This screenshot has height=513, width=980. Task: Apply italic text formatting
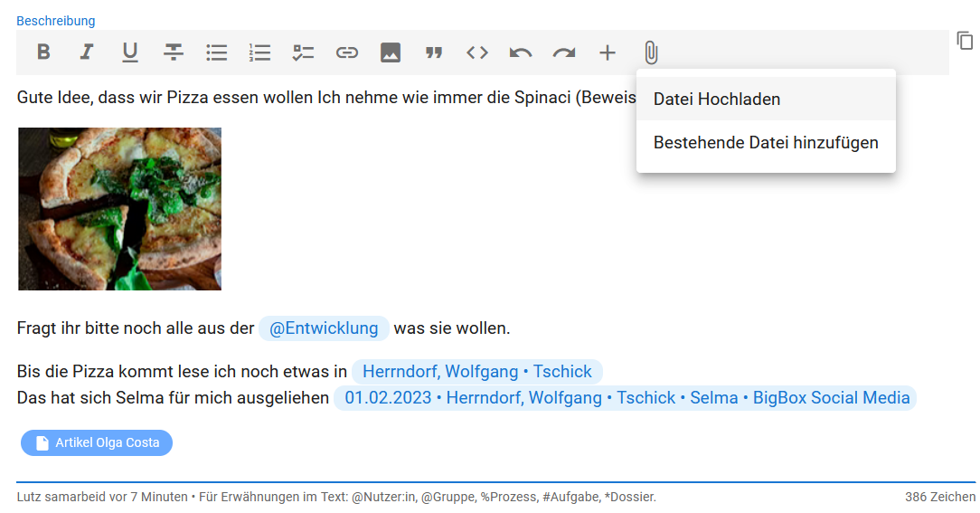click(x=87, y=52)
